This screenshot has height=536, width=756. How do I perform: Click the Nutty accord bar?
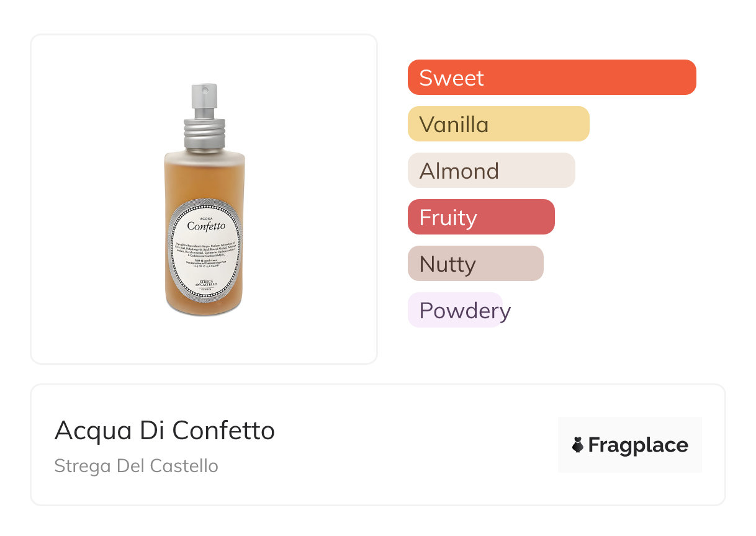pos(475,264)
